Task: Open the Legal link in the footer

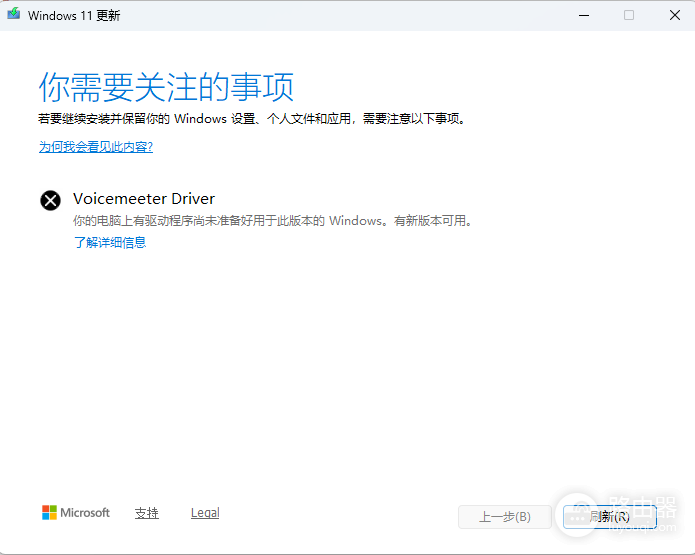Action: click(205, 513)
